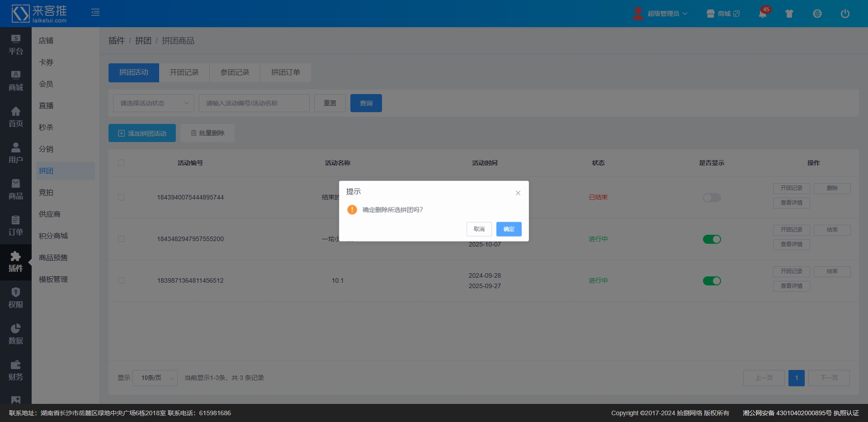
Task: Collapse sidebar with the hamburger menu icon
Action: point(95,13)
